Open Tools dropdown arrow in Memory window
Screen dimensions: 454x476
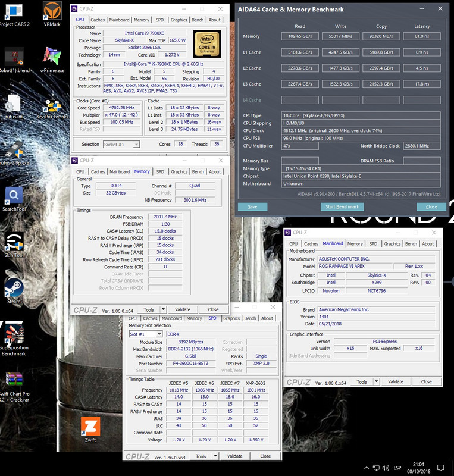click(x=163, y=309)
